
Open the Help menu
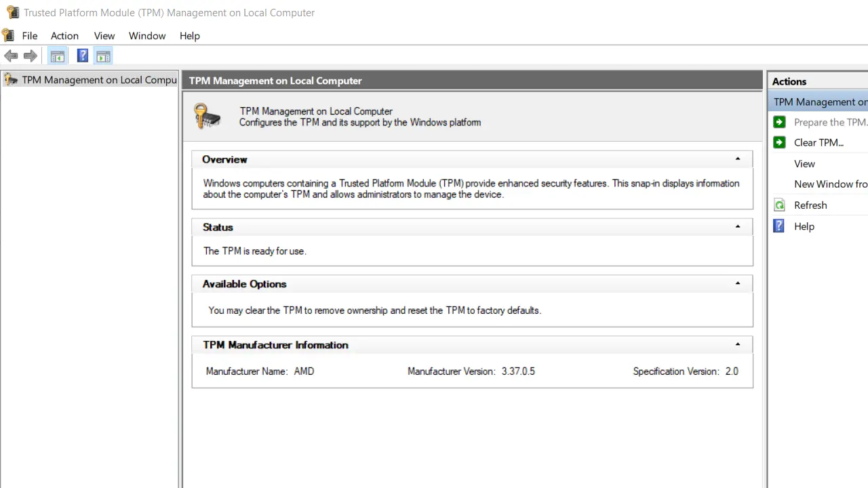point(190,36)
